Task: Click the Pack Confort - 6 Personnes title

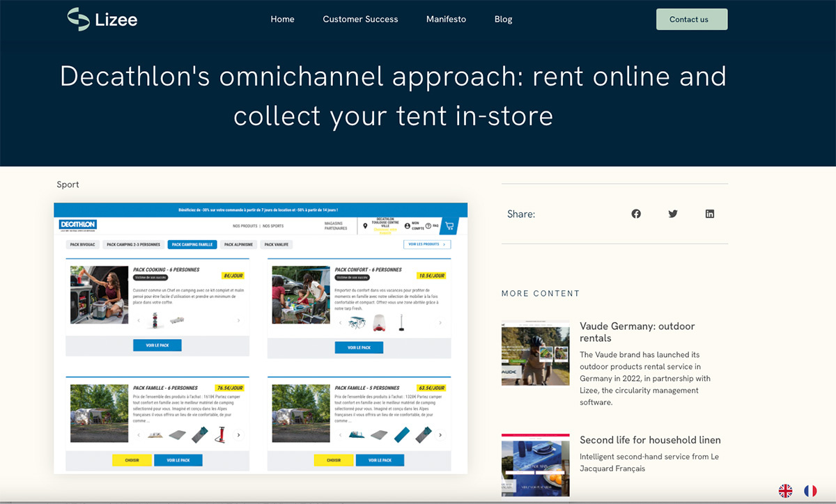Action: 368,269
